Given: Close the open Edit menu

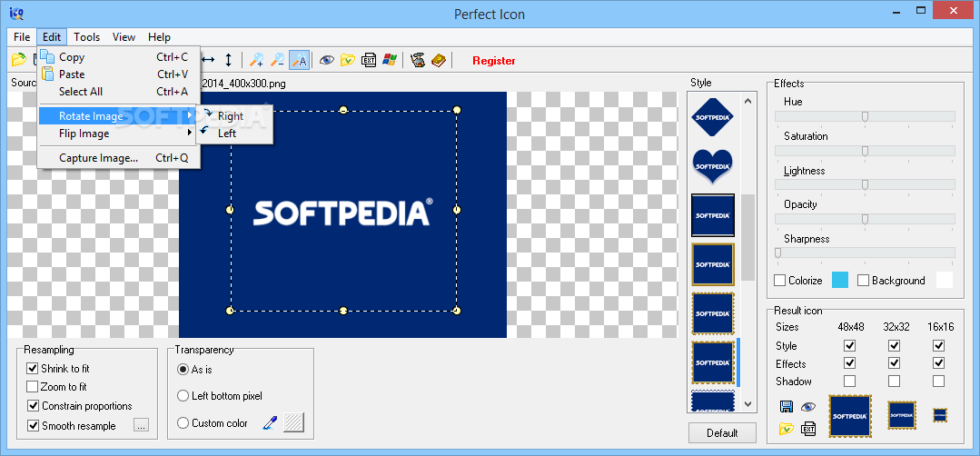Looking at the screenshot, I should 52,37.
